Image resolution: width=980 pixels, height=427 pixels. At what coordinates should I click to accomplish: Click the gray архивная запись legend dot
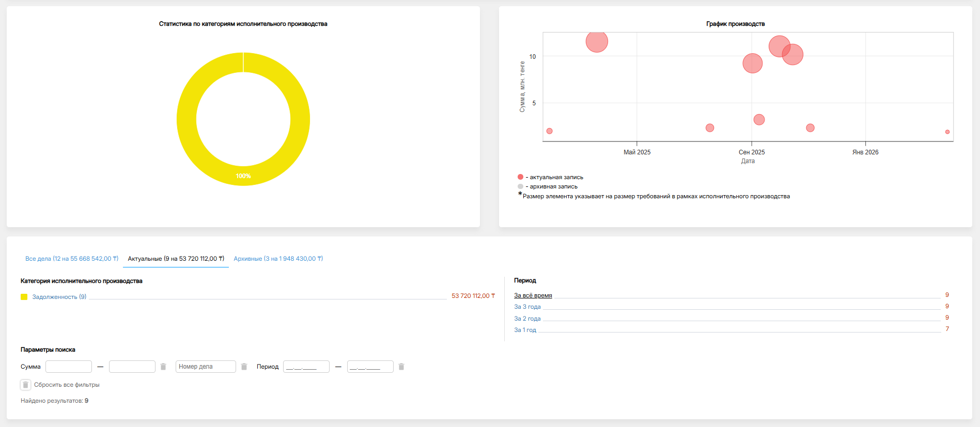[x=520, y=186]
